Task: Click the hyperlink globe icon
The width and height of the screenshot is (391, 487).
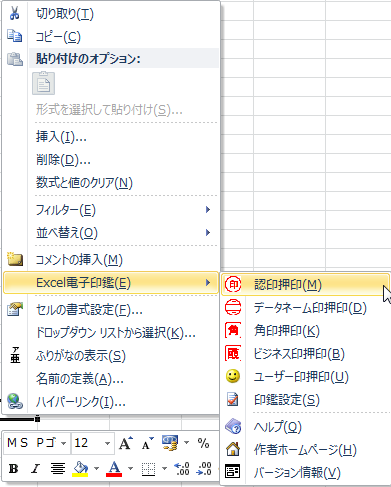Action: coord(15,401)
